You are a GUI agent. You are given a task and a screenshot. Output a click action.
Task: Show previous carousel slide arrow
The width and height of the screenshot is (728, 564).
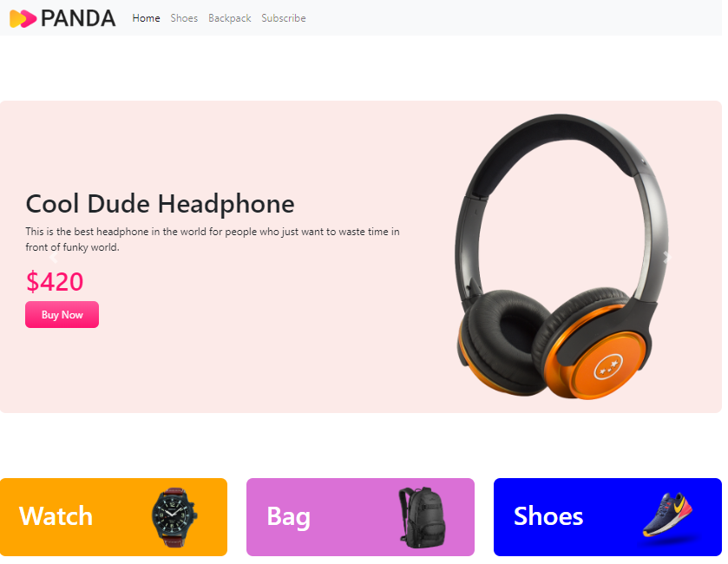coord(54,257)
